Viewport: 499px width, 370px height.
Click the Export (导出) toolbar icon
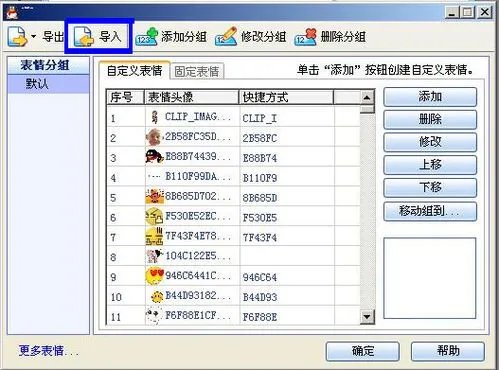click(x=17, y=36)
